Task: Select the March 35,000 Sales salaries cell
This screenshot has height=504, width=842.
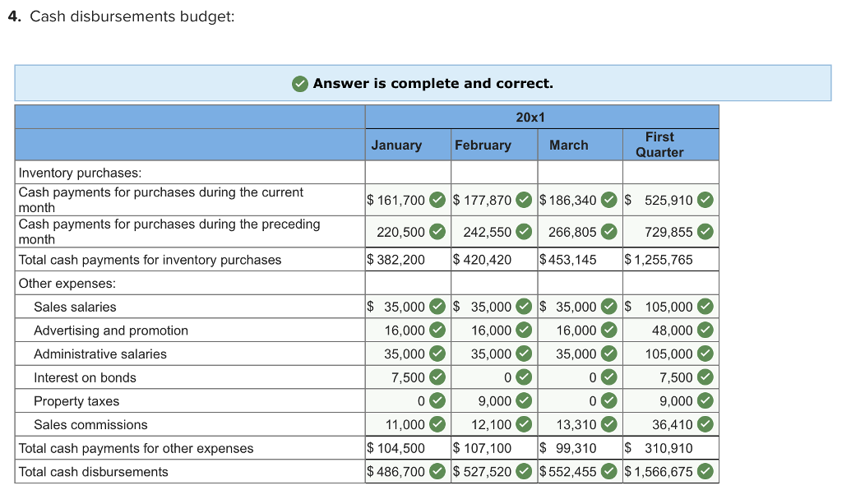Action: coord(581,307)
